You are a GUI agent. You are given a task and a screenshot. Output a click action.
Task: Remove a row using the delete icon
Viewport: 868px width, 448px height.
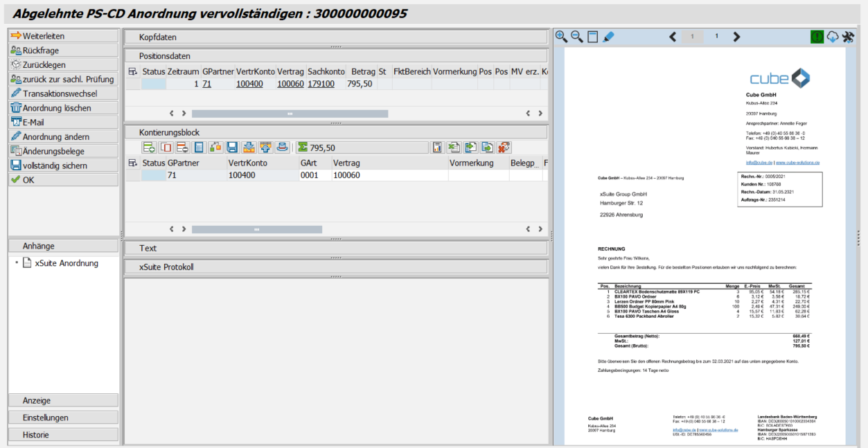coord(182,147)
